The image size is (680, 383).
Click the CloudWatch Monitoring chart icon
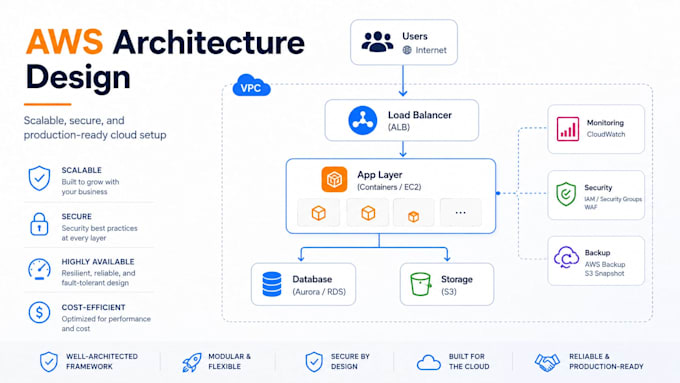[568, 129]
